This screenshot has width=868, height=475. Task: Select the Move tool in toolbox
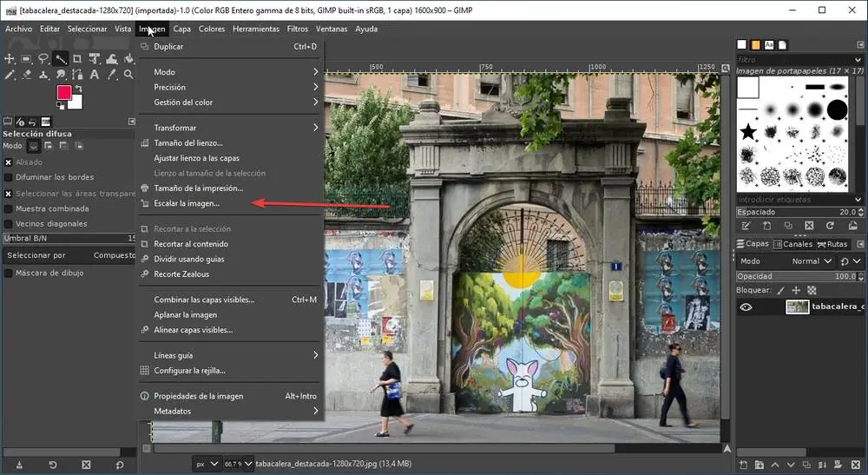(9, 59)
